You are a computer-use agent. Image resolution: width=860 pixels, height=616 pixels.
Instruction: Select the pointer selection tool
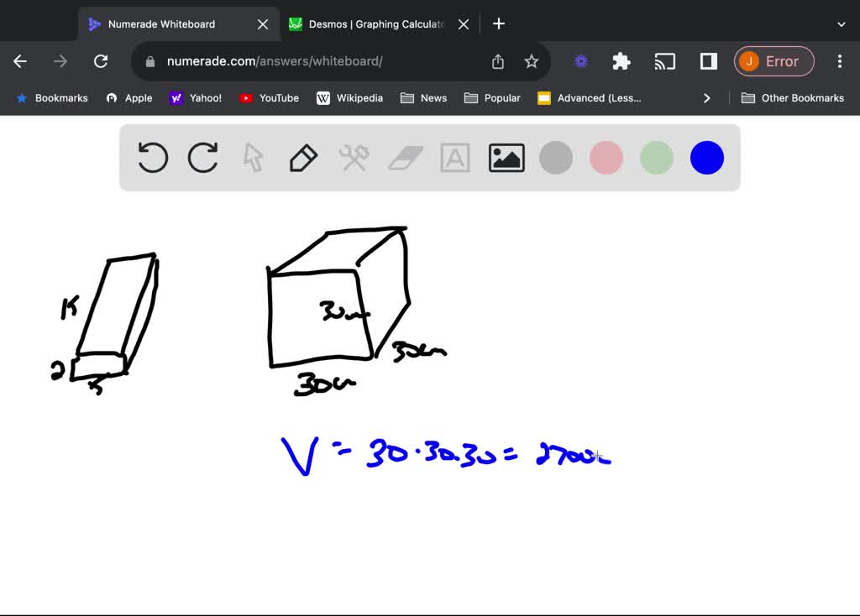[x=253, y=158]
